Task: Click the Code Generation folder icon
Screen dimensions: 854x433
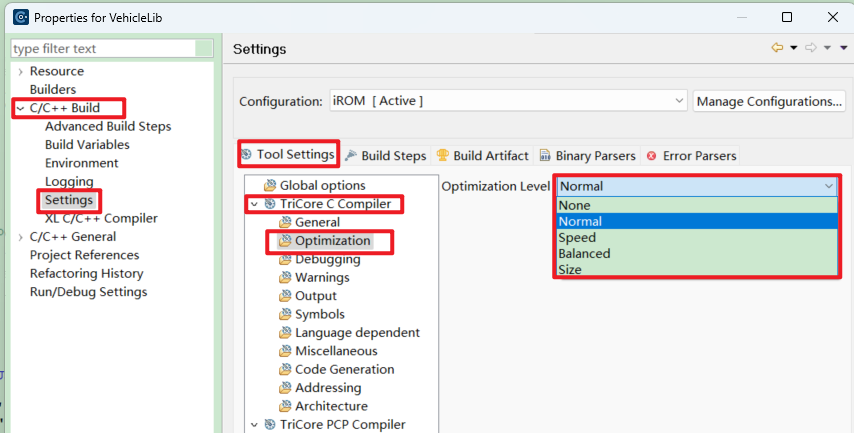Action: pos(285,370)
